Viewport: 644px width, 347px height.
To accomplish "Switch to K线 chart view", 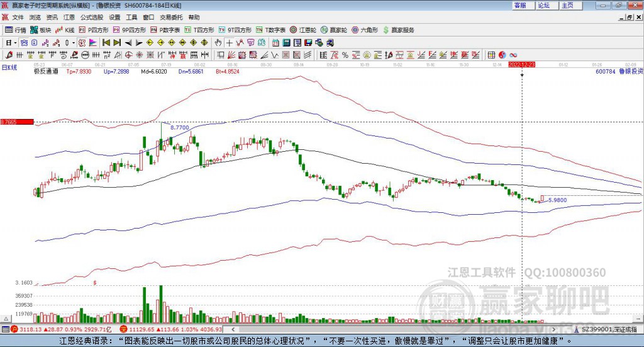I will point(65,30).
